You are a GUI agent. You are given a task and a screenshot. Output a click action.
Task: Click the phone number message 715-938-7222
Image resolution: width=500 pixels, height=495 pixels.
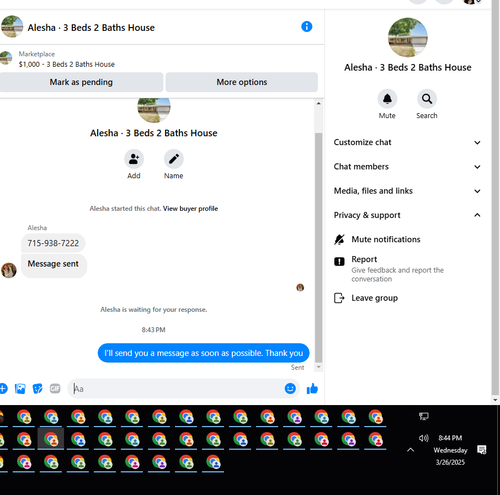tap(53, 243)
